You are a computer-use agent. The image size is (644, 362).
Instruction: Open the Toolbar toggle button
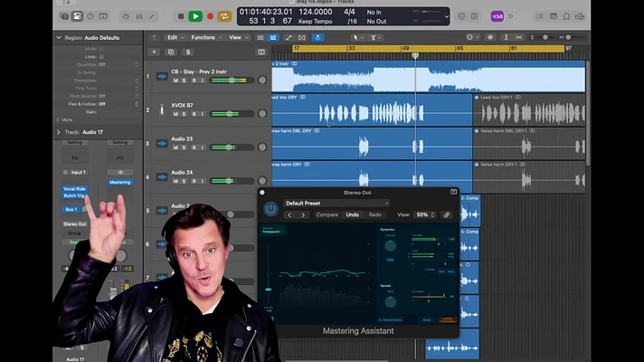(103, 16)
